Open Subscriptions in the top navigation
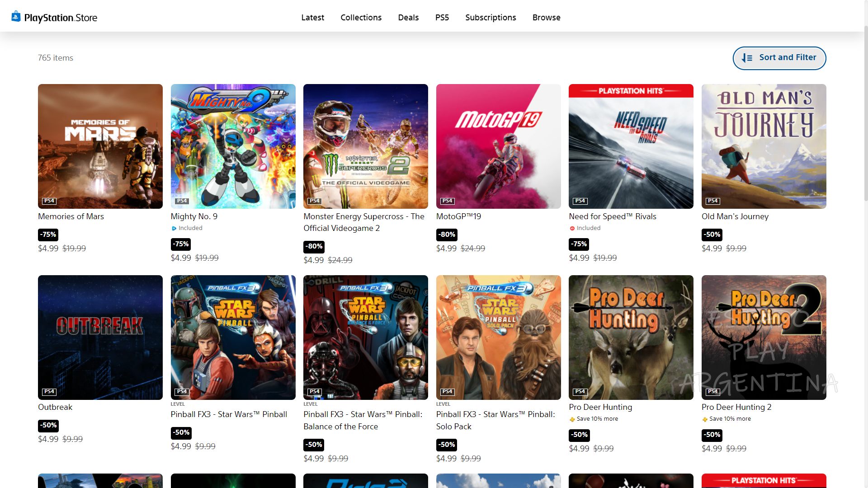 click(491, 17)
